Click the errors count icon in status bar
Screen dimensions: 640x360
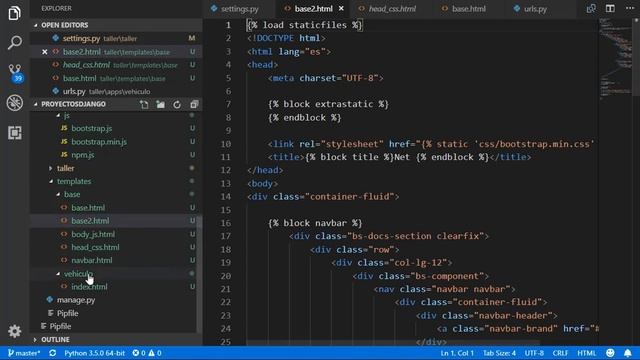click(139, 353)
